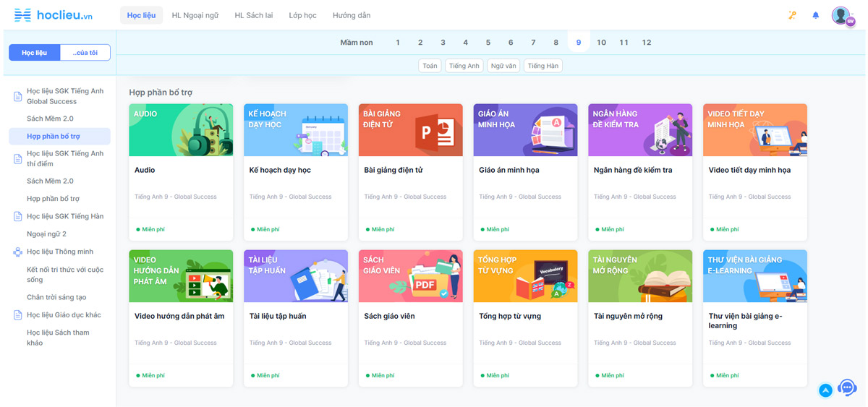Click the hoclieu.vn logo
Viewport: 868px width, 407px height.
click(54, 15)
